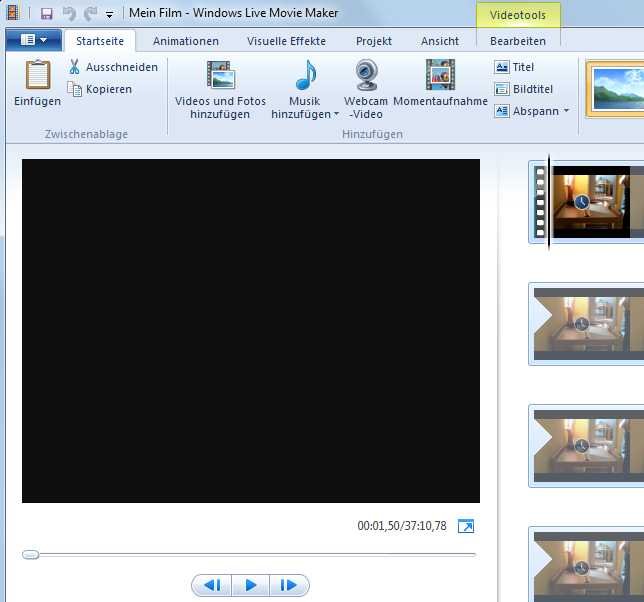Open the Abspann dropdown arrow
Viewport: 644px width, 602px height.
[566, 111]
